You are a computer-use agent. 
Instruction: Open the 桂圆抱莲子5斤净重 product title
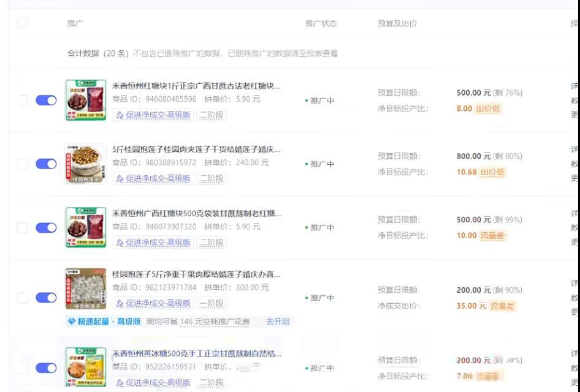(196, 274)
